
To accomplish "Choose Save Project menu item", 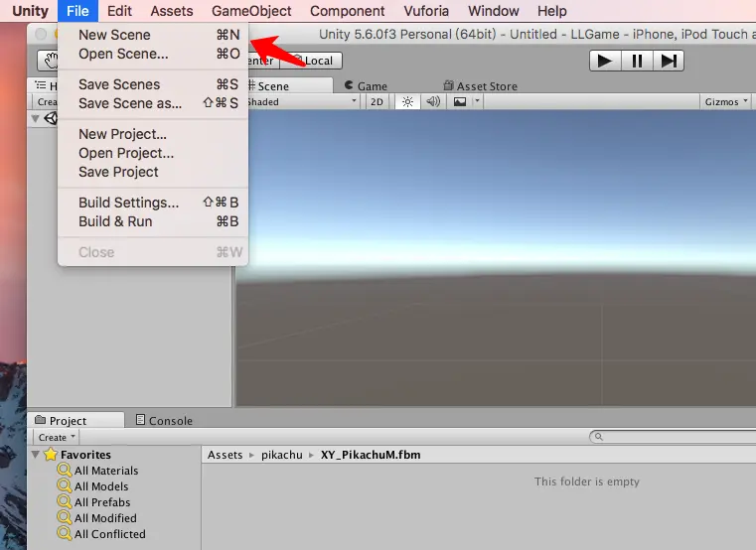I will coord(153,172).
